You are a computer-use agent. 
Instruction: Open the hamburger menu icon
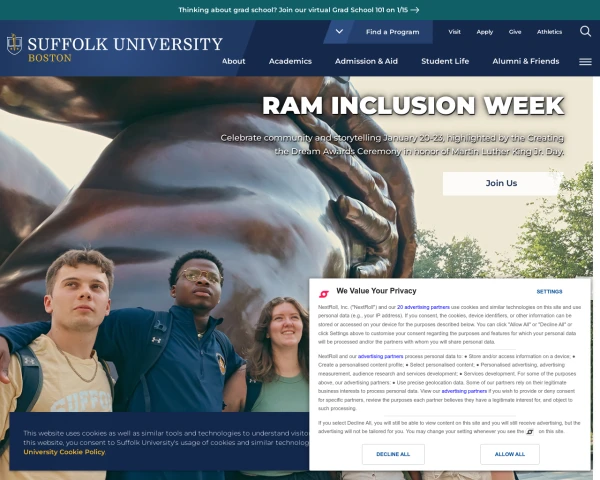(x=585, y=62)
